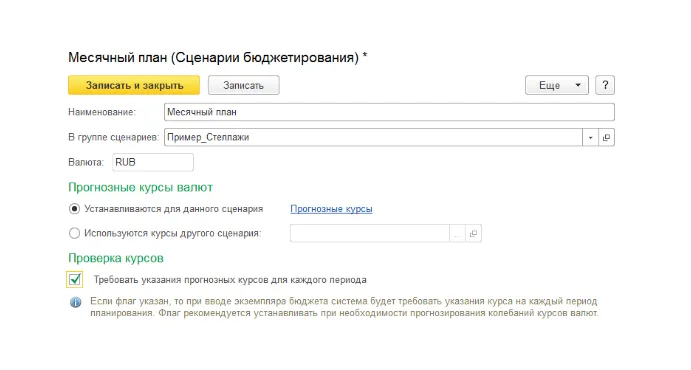Click the open icon of other scenario field
Viewport: 691px width, 370px height.
473,233
